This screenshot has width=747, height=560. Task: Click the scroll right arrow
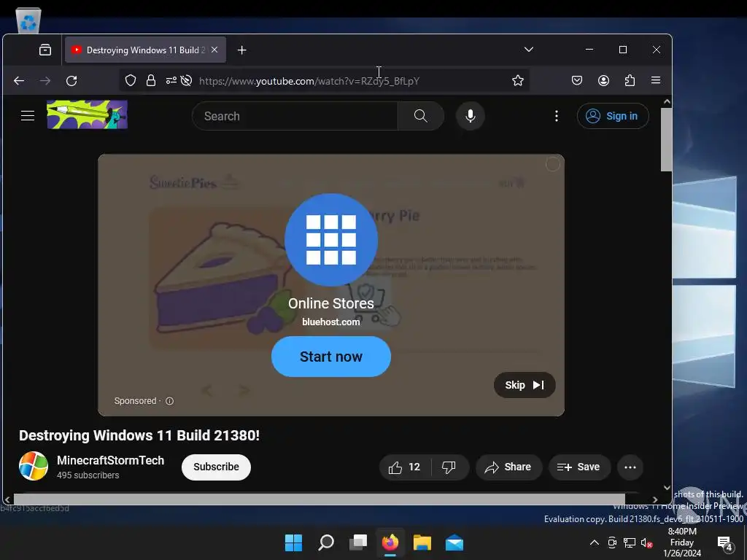656,499
